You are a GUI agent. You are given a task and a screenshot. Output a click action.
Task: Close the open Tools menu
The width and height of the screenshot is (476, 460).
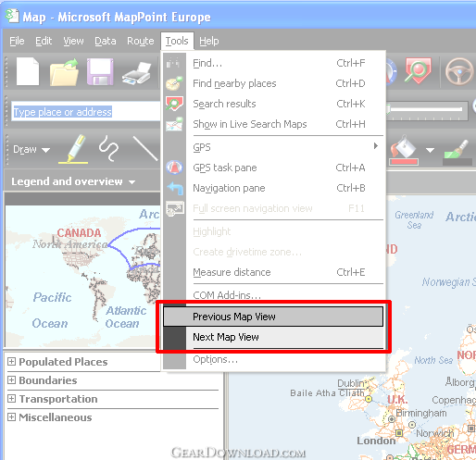[x=177, y=41]
